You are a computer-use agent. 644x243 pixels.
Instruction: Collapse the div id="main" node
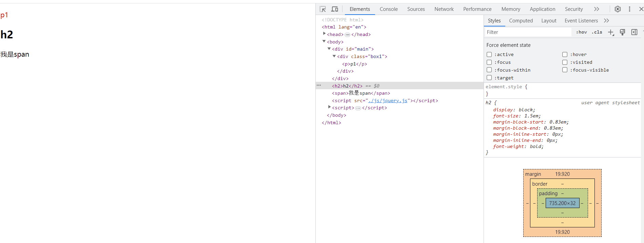(329, 49)
